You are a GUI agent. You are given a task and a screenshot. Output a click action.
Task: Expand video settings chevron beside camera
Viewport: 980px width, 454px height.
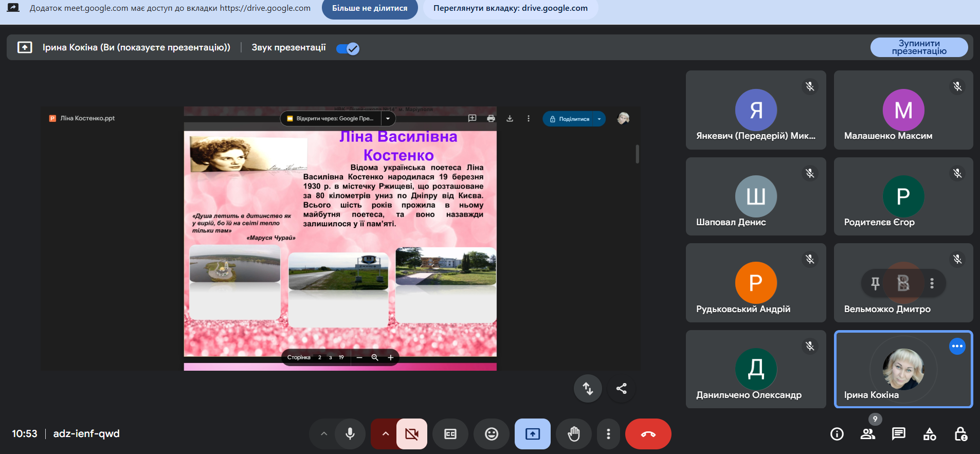[386, 434]
